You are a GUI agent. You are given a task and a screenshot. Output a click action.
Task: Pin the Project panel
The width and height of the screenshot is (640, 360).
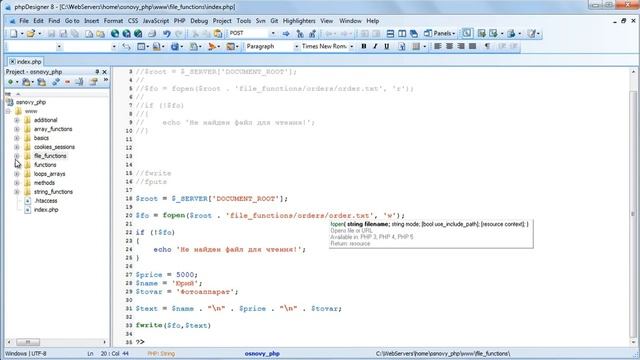[x=97, y=72]
